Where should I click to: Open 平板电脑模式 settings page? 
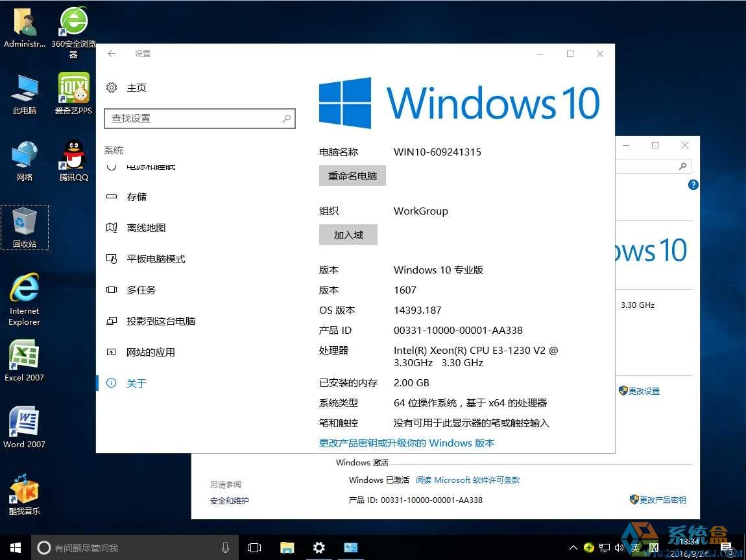pos(156,259)
